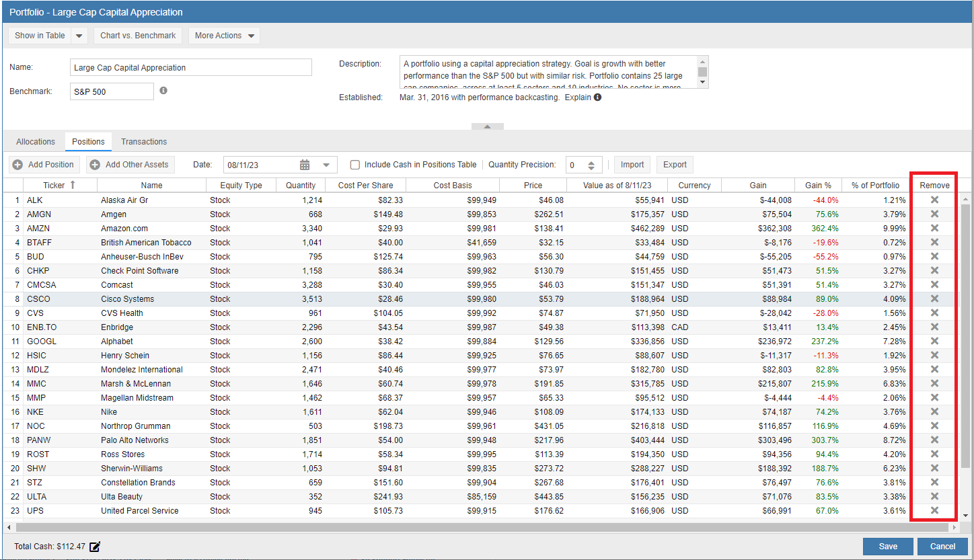The height and width of the screenshot is (560, 974).
Task: Click the remove X icon for Cisco Systems
Action: (934, 298)
